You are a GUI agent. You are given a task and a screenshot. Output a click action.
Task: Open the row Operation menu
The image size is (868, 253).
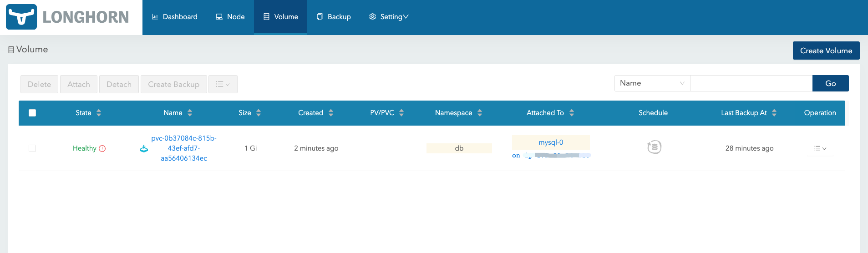tap(820, 148)
